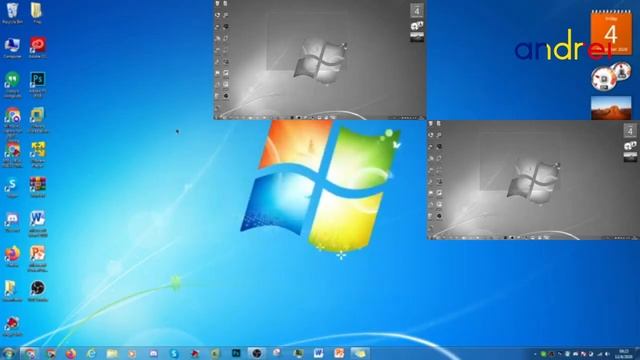Open Firefox from the taskbar
This screenshot has height=360, width=640.
click(71, 353)
